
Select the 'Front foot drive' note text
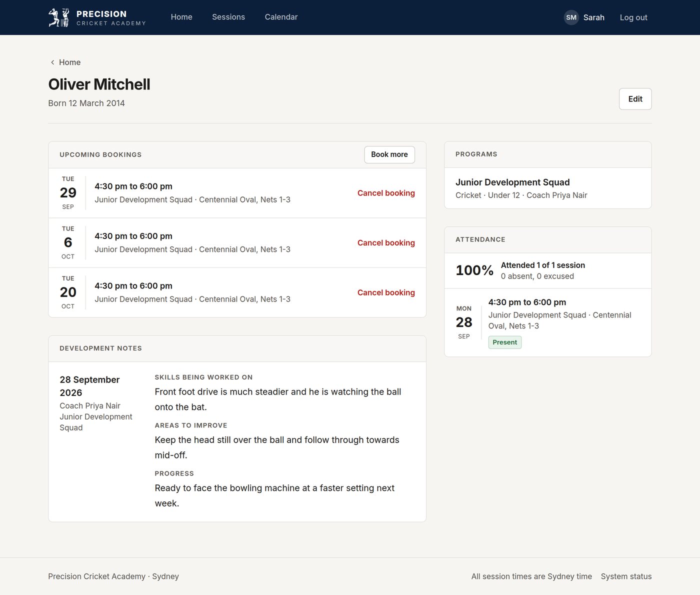click(x=278, y=399)
